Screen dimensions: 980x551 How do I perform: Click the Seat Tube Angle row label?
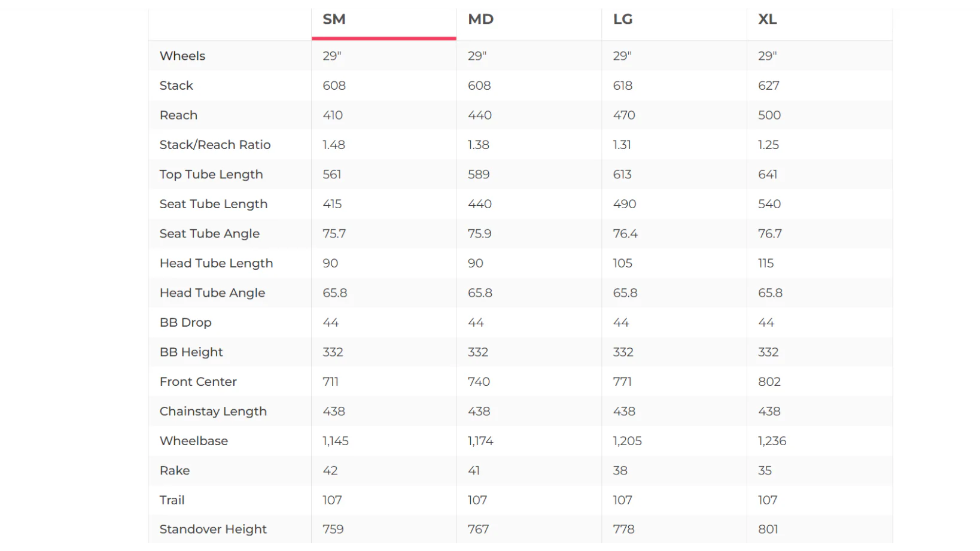point(209,233)
